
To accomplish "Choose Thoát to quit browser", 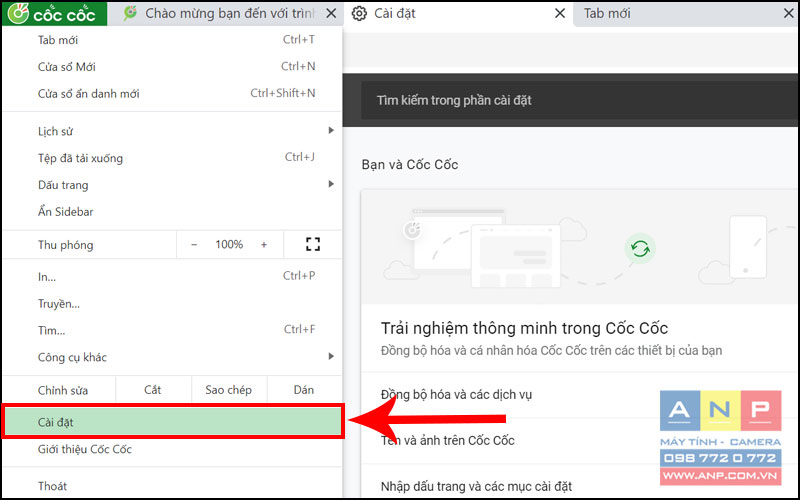I will click(172, 486).
